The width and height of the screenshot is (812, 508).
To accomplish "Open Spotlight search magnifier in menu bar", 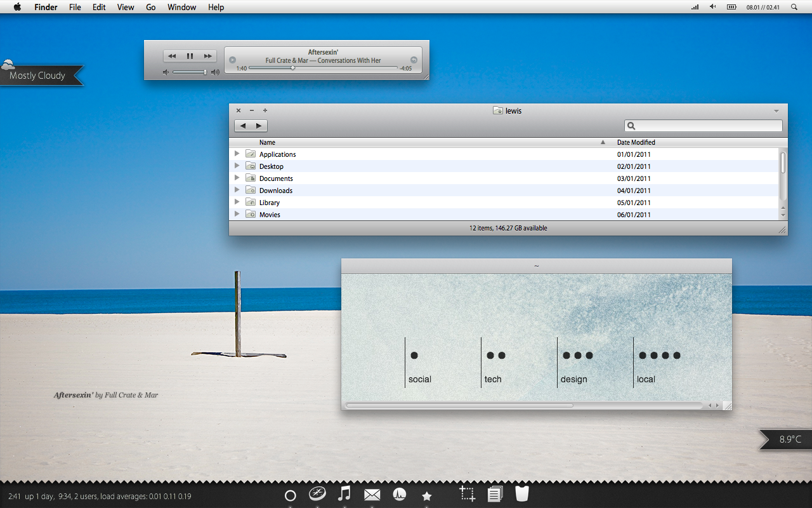I will (x=794, y=7).
